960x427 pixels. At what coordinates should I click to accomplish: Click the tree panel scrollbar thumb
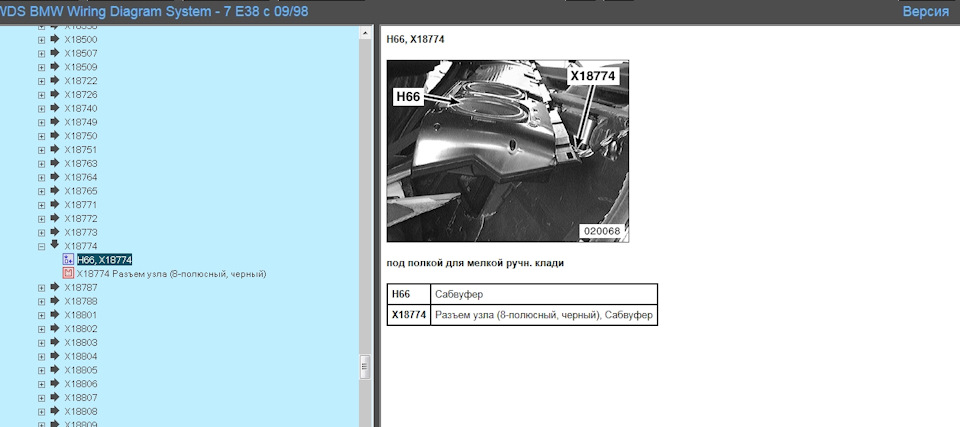pyautogui.click(x=366, y=367)
